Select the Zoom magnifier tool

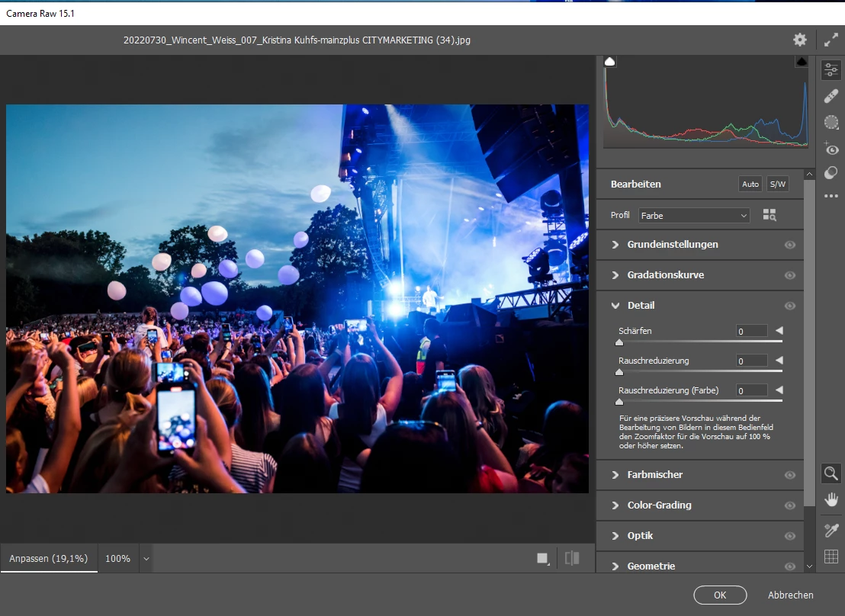tap(831, 473)
